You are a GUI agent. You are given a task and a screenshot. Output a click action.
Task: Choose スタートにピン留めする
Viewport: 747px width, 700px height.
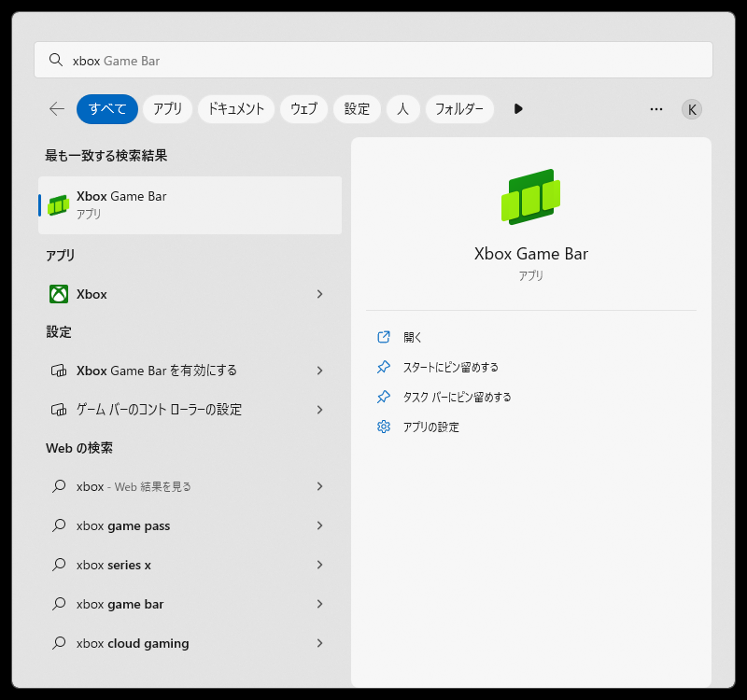451,367
